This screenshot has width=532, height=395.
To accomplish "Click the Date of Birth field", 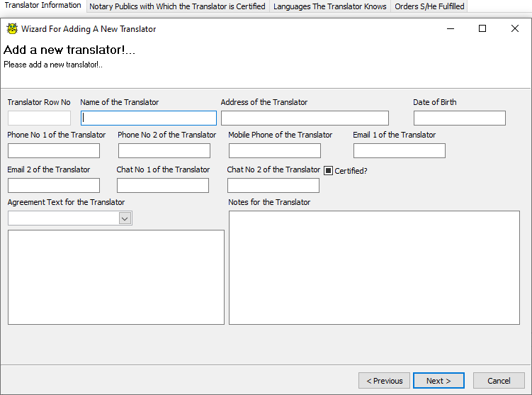I will [460, 118].
